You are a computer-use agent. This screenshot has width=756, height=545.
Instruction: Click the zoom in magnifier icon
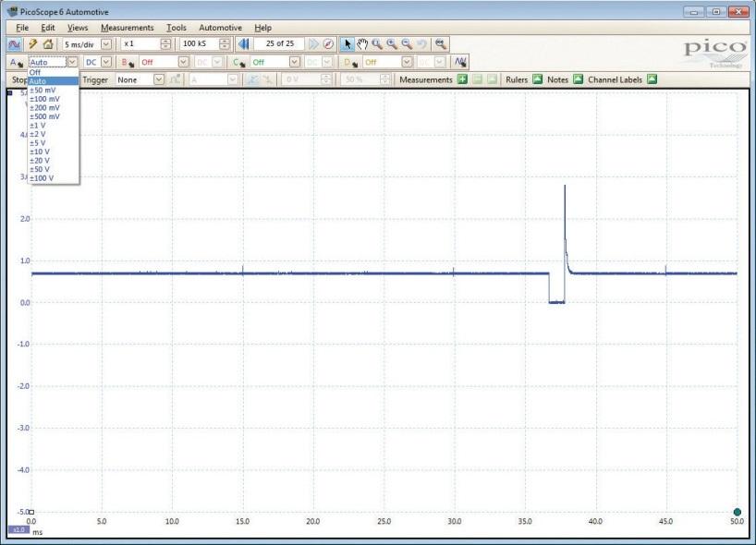pos(392,44)
